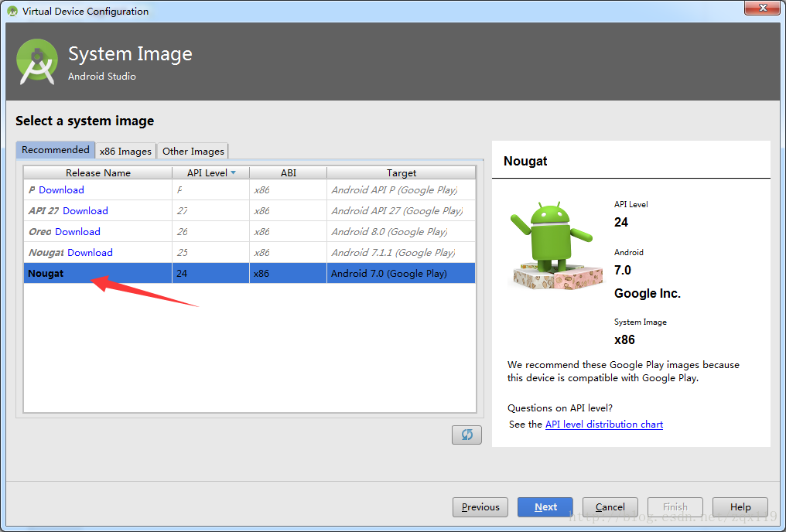Download the P system image
This screenshot has width=786, height=532.
tap(61, 190)
